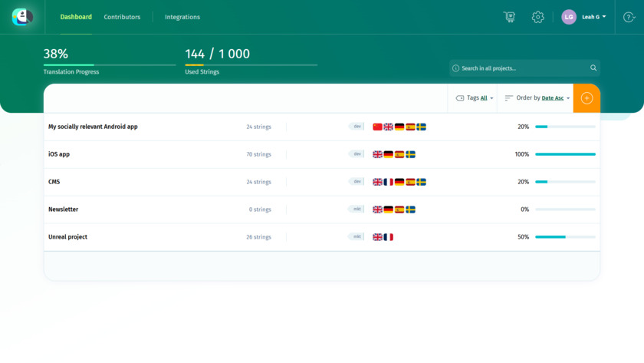This screenshot has width=644, height=363.
Task: Click the info icon in the search field
Action: pos(455,68)
